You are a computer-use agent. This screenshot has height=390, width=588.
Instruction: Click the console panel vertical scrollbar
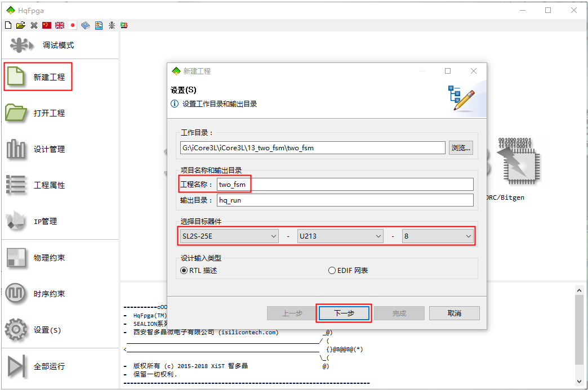click(580, 332)
